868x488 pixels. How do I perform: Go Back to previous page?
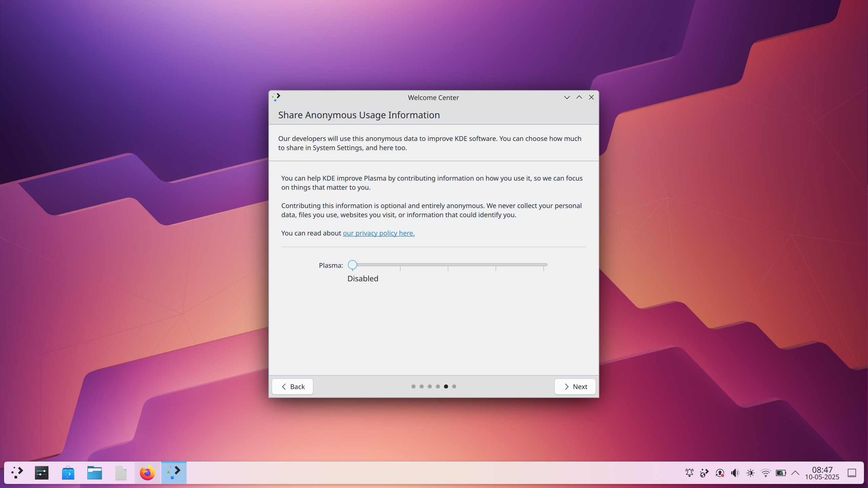[292, 387]
